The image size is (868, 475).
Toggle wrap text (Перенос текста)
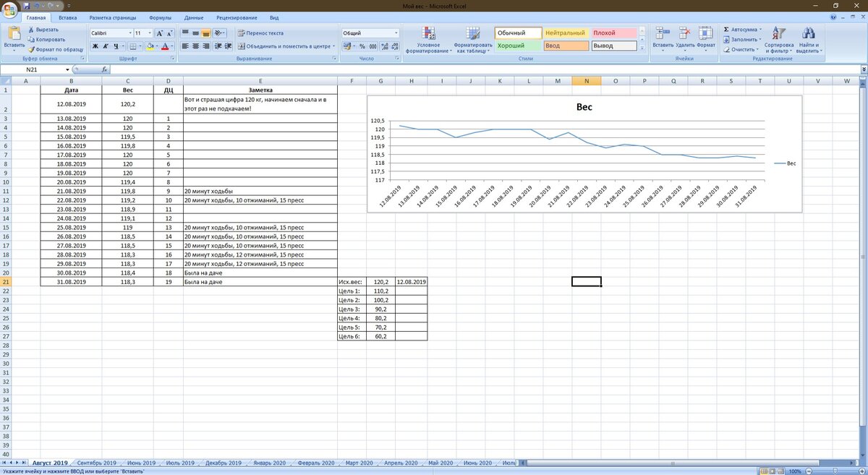tap(260, 33)
